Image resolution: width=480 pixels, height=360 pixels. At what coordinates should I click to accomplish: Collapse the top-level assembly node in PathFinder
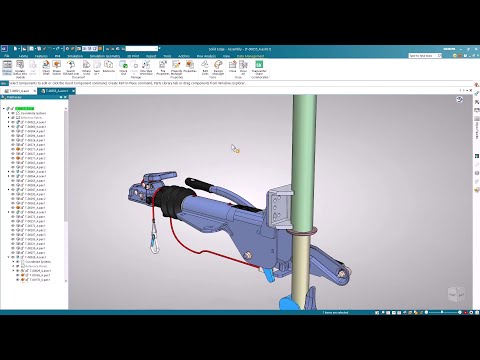[x=4, y=109]
